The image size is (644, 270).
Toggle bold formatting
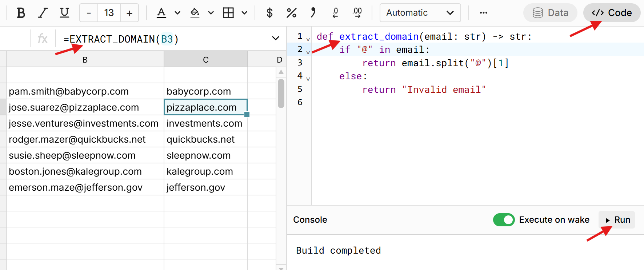pyautogui.click(x=21, y=13)
